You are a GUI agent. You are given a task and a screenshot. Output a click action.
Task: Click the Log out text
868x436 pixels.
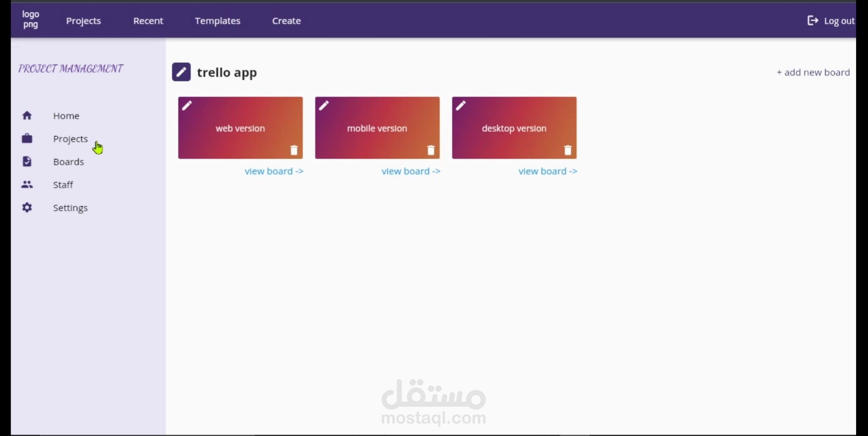(839, 21)
